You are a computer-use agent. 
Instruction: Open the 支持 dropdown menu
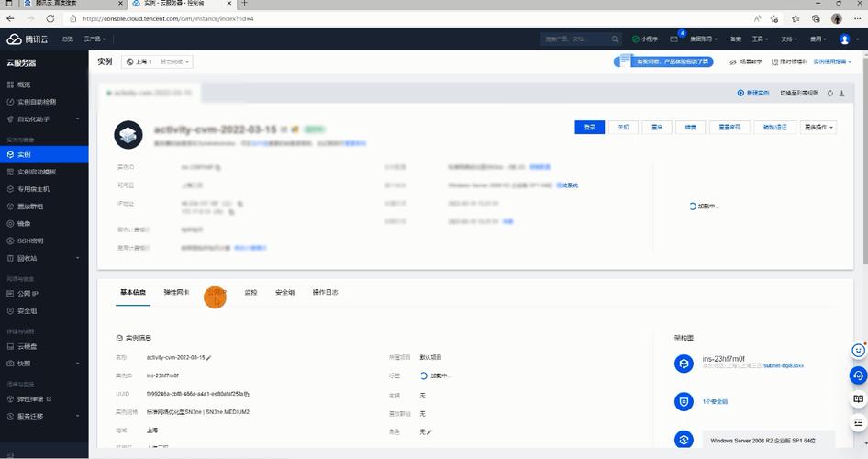click(x=789, y=39)
